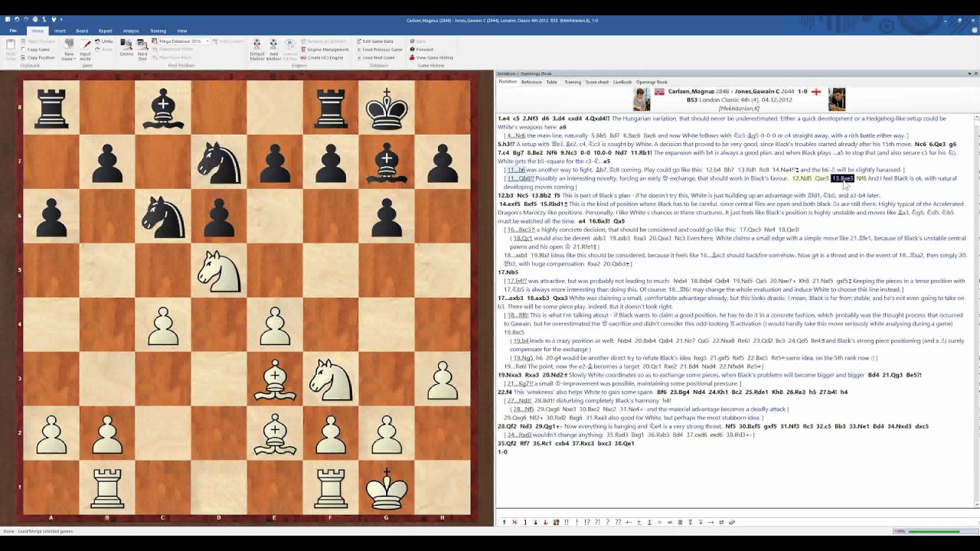Click the game result '1-0' at the end of the notation

pos(502,452)
